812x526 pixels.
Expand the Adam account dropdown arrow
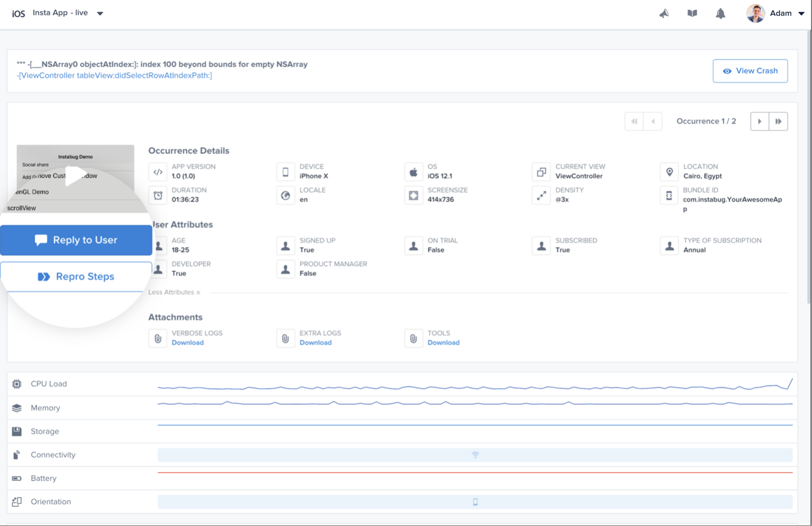[x=801, y=14]
